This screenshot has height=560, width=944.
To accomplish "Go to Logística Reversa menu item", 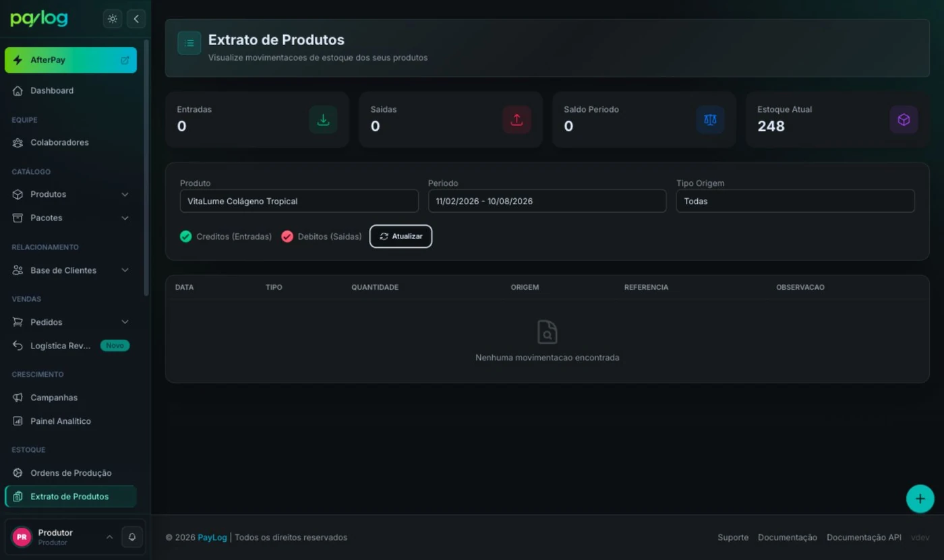I will (x=71, y=346).
